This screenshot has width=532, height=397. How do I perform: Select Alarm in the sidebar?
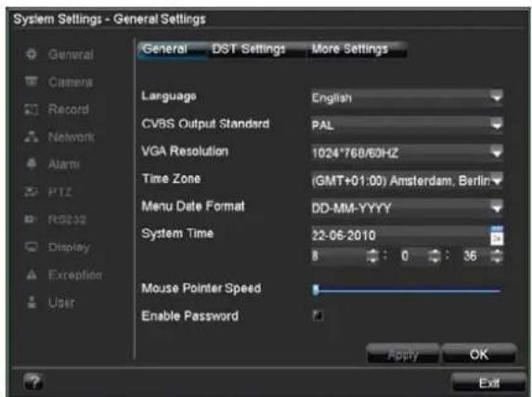pos(64,164)
